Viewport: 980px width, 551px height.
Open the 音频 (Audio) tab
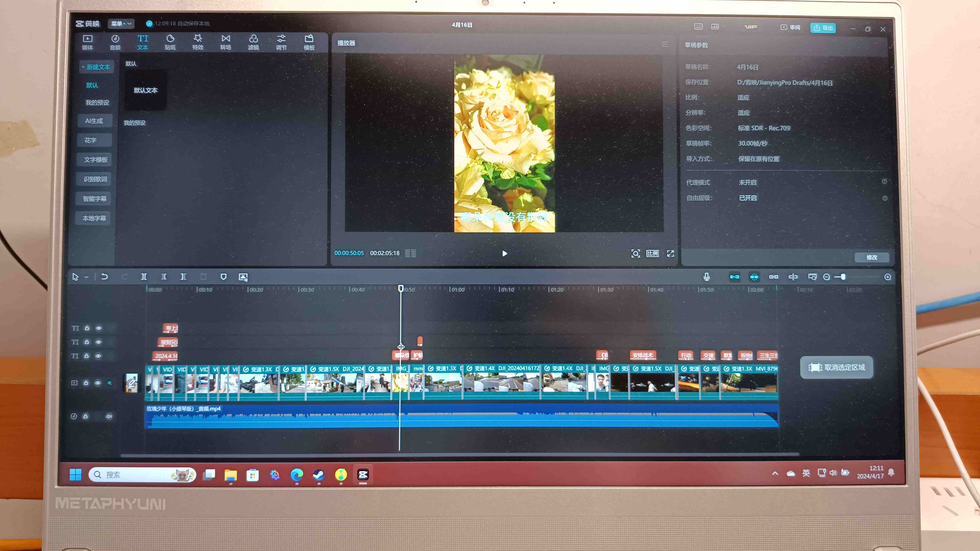click(x=115, y=42)
